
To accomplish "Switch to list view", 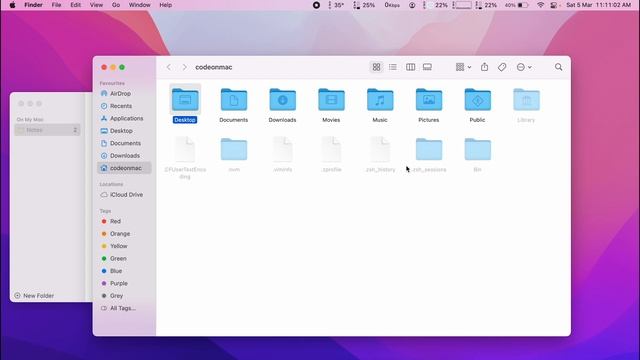I will click(x=393, y=67).
